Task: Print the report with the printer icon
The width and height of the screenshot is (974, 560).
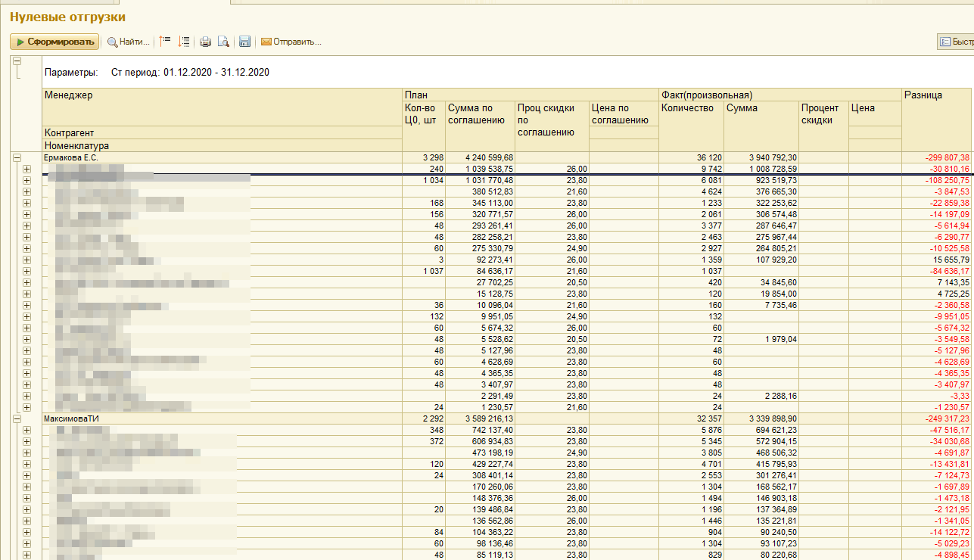Action: (x=205, y=42)
